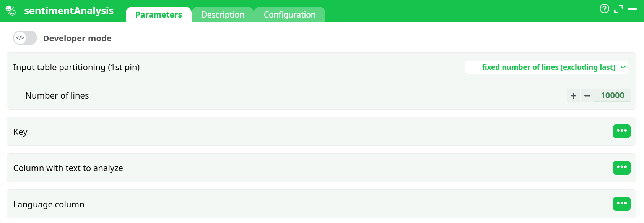
Task: Open the help question mark icon
Action: tap(604, 9)
